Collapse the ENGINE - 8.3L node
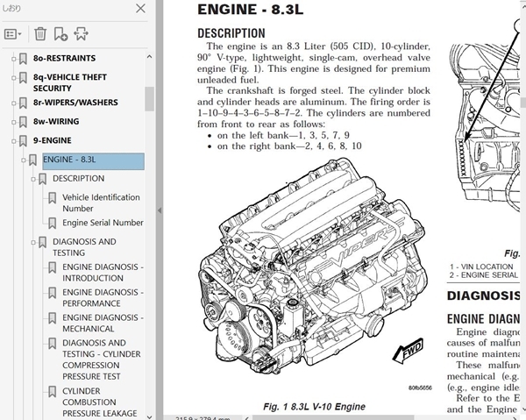 point(24,160)
